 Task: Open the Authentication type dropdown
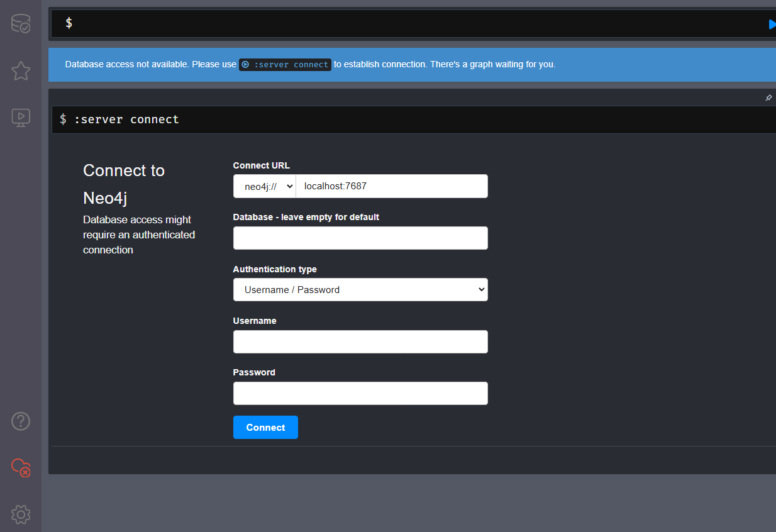360,289
